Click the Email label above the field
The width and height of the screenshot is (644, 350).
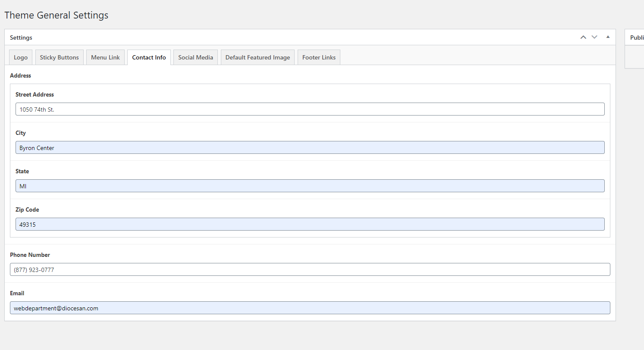[17, 293]
